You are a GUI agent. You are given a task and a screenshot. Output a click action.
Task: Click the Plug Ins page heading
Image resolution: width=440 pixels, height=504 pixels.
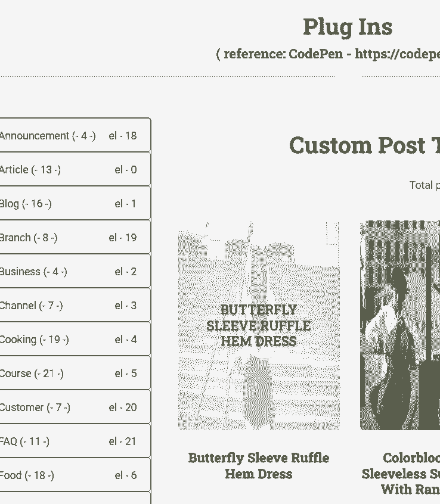click(348, 27)
